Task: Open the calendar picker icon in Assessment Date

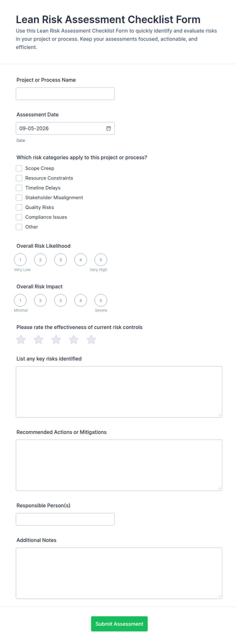Action: click(x=109, y=128)
